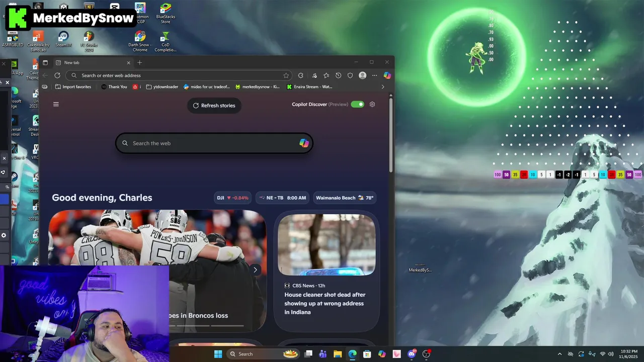Click the Windows taskbar Search box
Viewport: 644px width, 362px height.
click(x=264, y=354)
